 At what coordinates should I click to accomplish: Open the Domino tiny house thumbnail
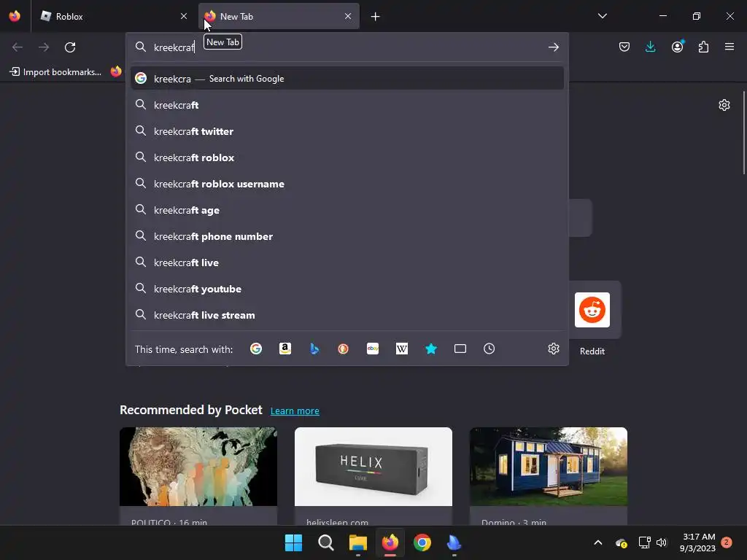(549, 466)
